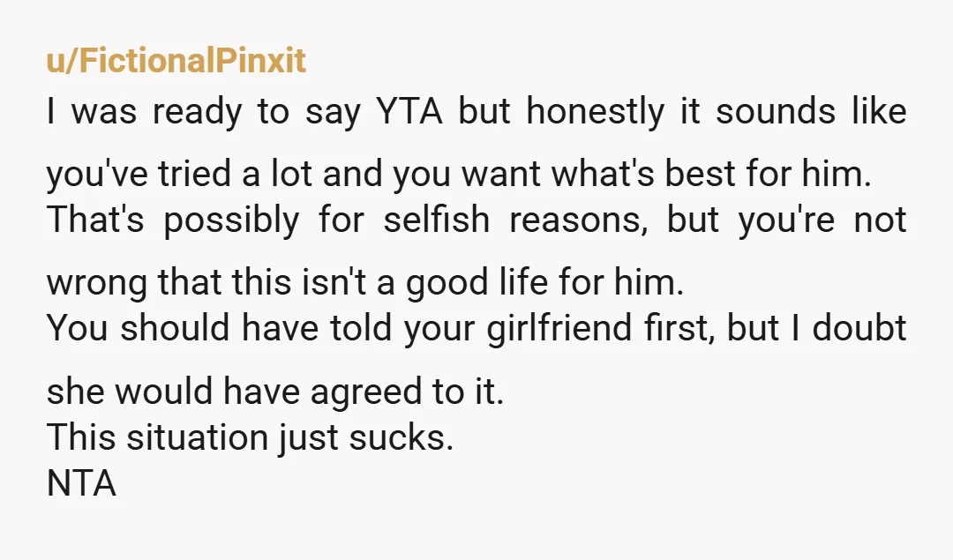Click the word 'YTA' in the comment
Viewport: 953px width, 560px height.
pos(409,112)
